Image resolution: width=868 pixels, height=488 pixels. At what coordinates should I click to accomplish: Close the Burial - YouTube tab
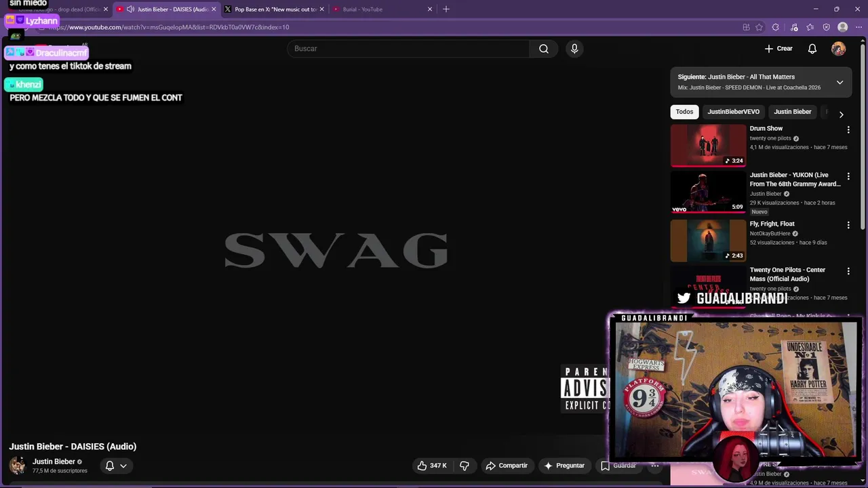coord(429,9)
